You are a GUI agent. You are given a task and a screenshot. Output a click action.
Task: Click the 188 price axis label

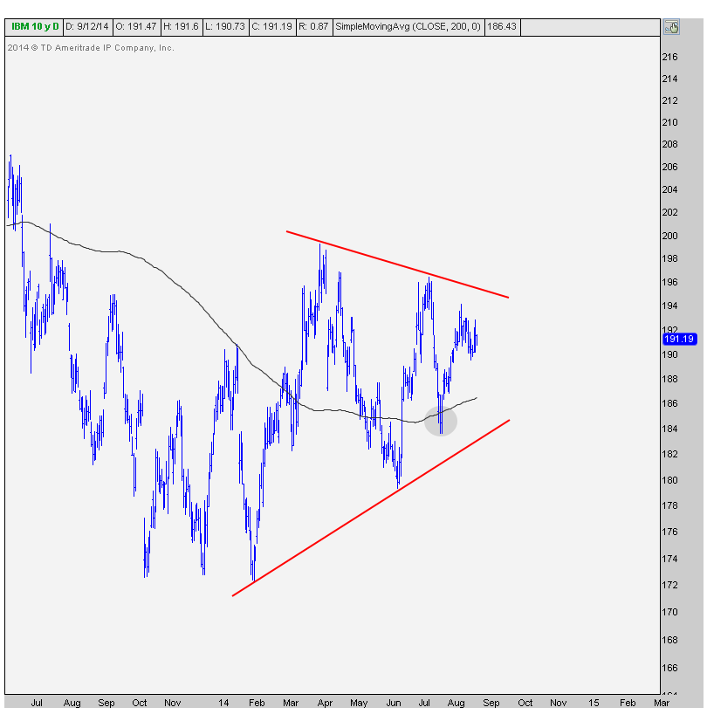(x=669, y=380)
